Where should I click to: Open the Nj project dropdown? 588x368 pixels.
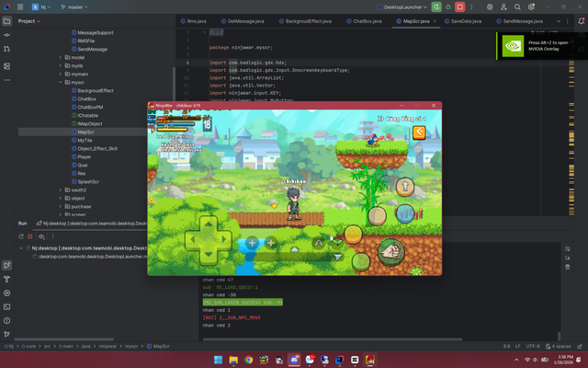[x=41, y=6]
